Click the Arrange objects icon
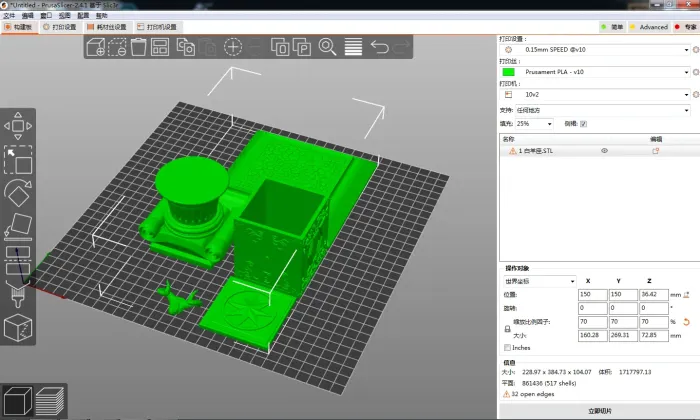This screenshot has width=700, height=420. pos(160,46)
